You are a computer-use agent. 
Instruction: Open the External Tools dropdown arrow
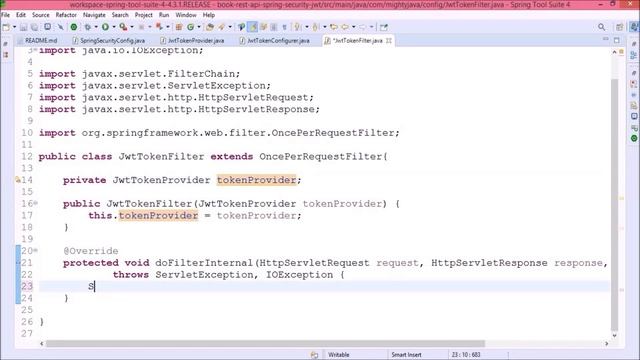(x=132, y=27)
